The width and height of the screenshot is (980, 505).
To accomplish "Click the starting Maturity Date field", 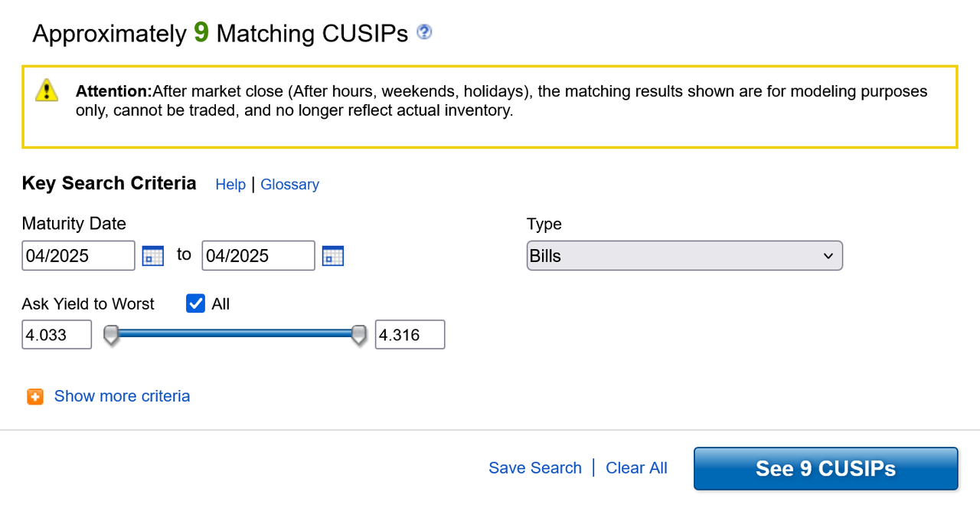I will pyautogui.click(x=78, y=256).
